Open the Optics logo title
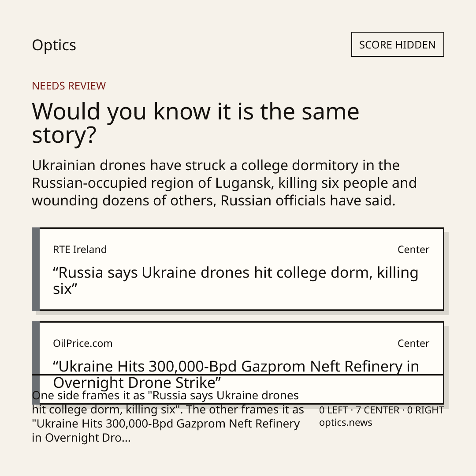The height and width of the screenshot is (476, 476). click(x=54, y=45)
